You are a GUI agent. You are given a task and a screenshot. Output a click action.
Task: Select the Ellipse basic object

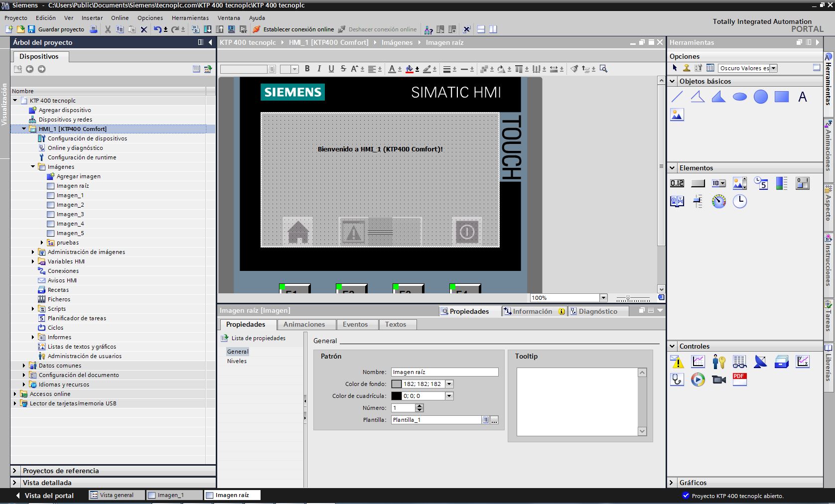[x=740, y=97]
